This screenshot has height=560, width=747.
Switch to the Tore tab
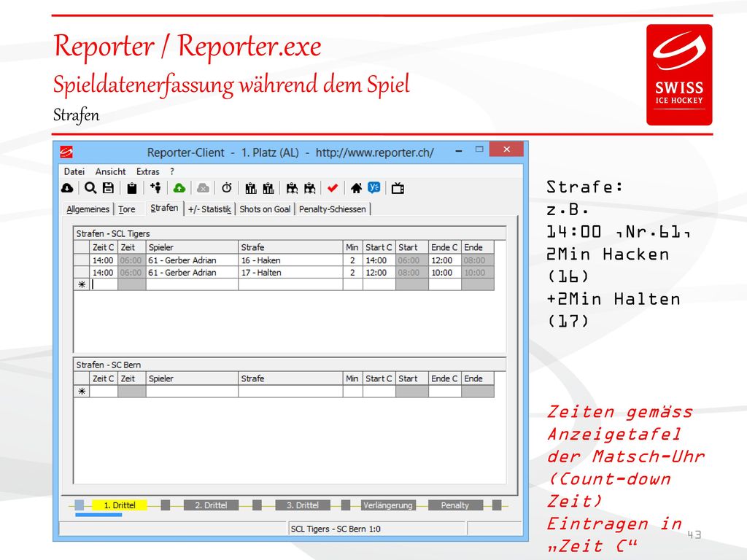[127, 209]
